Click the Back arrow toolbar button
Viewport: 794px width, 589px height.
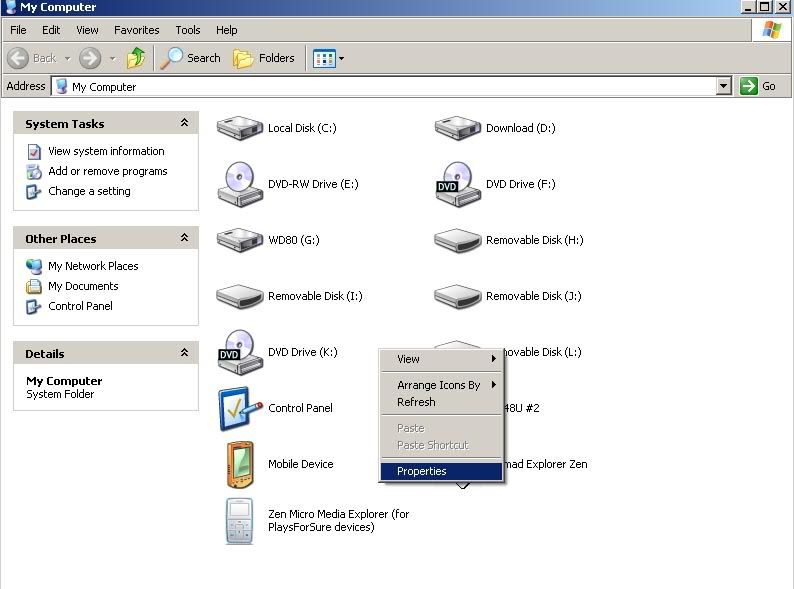pyautogui.click(x=18, y=58)
